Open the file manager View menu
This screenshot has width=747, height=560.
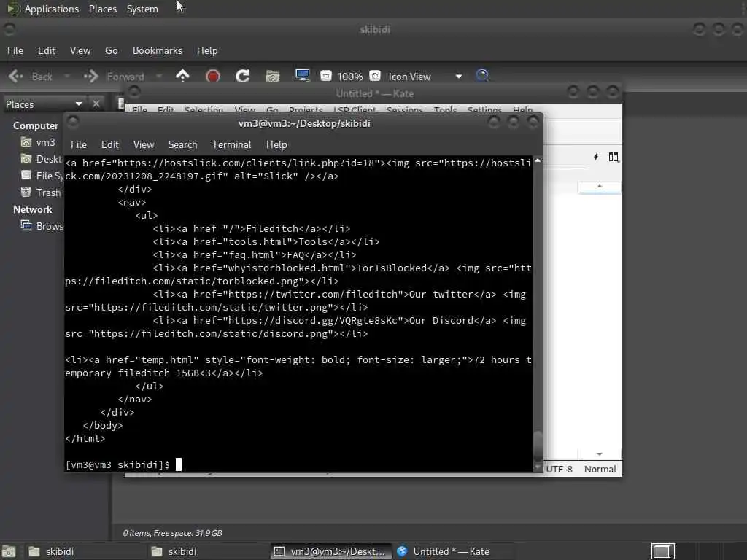coord(80,50)
